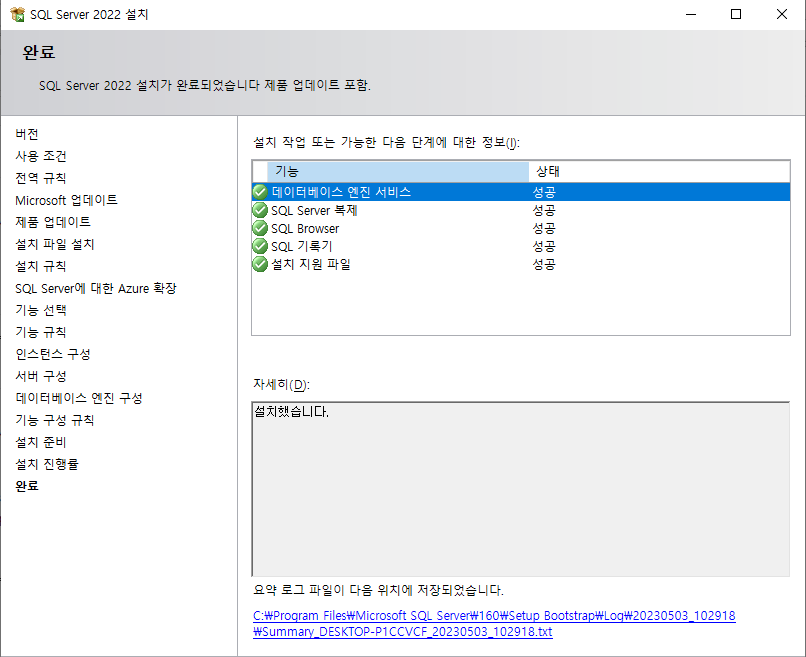The height and width of the screenshot is (657, 806).
Task: Click green check icon beside 설치 지원 파일
Action: point(260,264)
